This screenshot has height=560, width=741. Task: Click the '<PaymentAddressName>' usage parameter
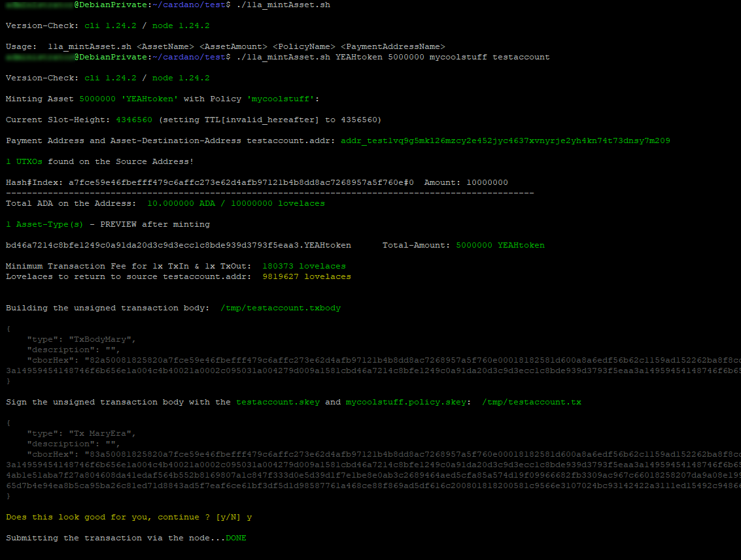[x=392, y=47]
